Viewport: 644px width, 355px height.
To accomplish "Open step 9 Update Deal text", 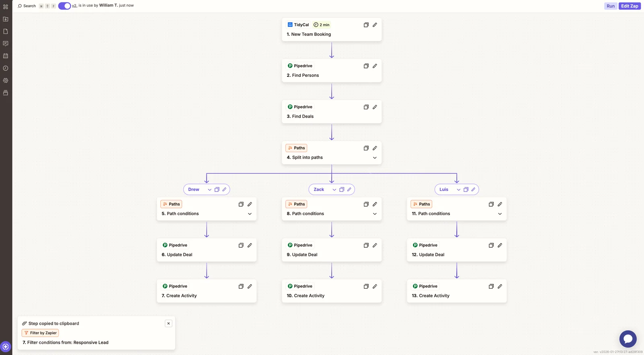I will 302,254.
